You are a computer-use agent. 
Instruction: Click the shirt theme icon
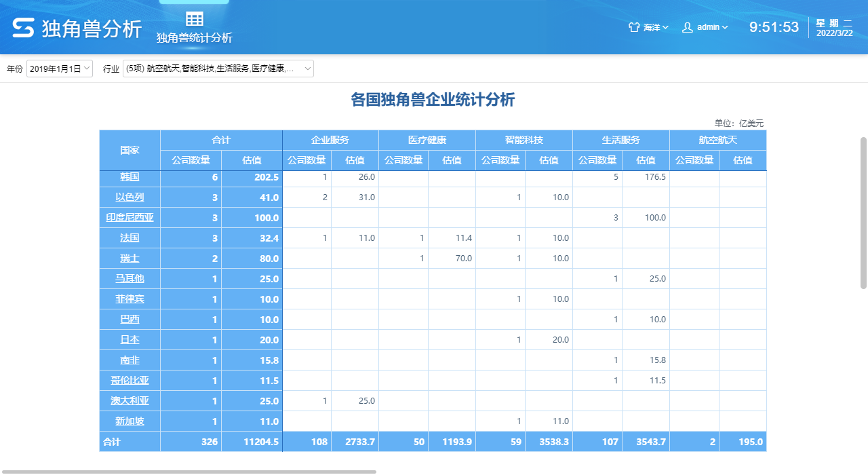tap(634, 28)
